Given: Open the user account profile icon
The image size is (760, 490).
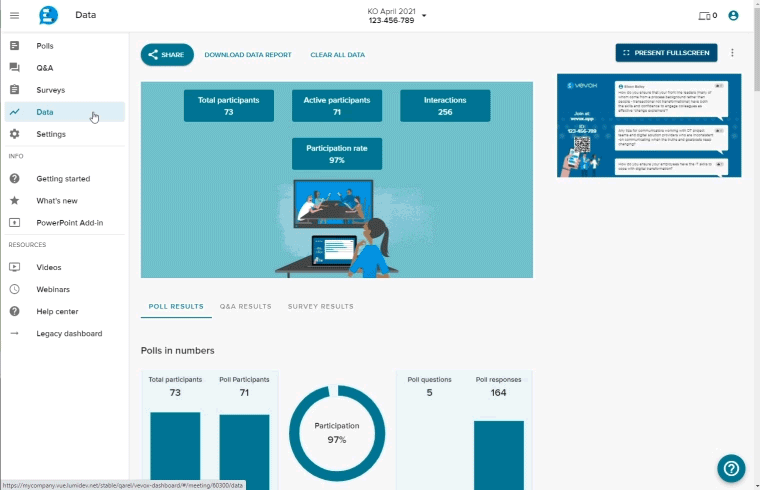Looking at the screenshot, I should click(x=733, y=16).
